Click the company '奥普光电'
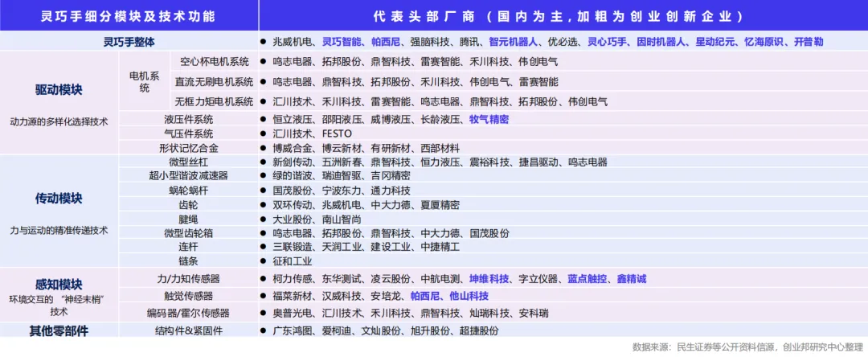 pyautogui.click(x=293, y=314)
